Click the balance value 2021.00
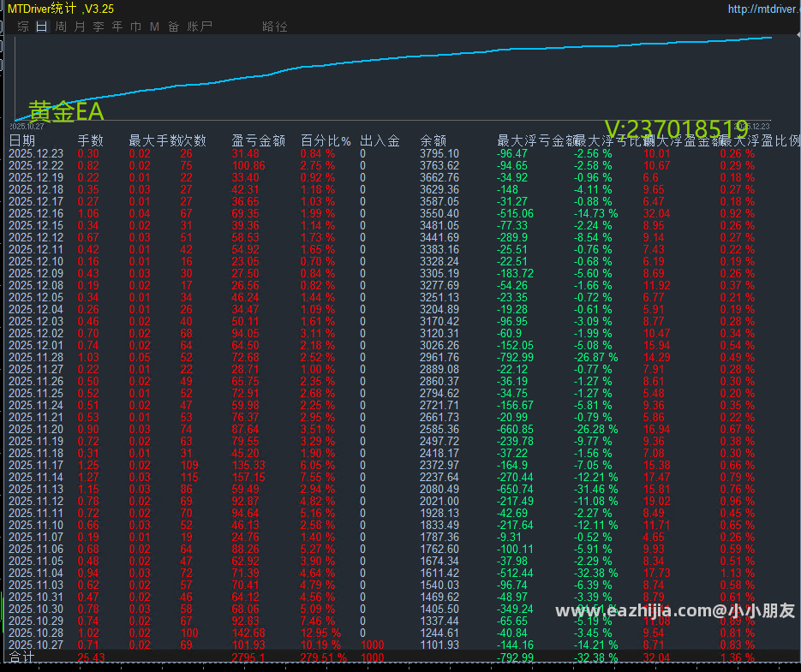This screenshot has width=801, height=672. pos(439,501)
